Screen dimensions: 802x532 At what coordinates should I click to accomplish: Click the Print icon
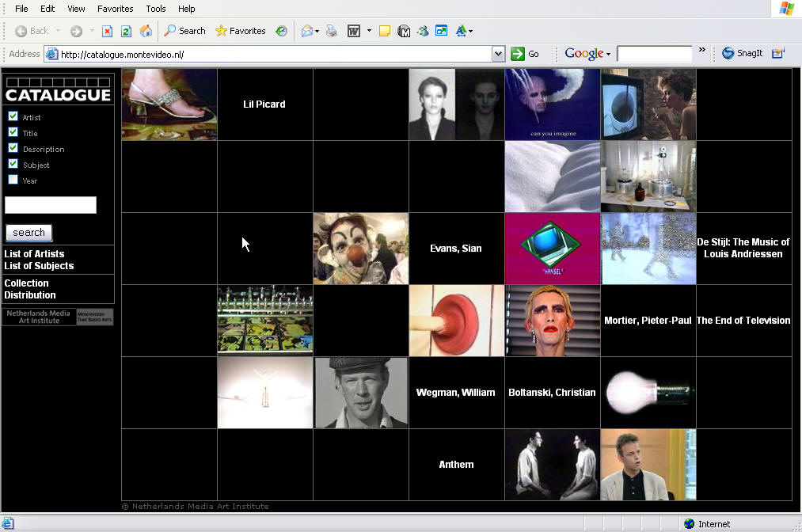click(332, 31)
